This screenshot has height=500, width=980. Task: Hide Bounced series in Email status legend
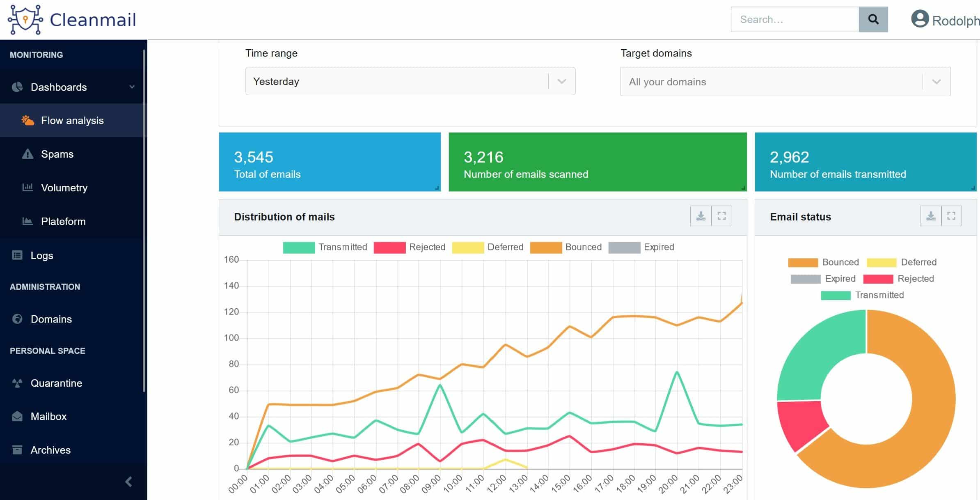[x=823, y=262]
